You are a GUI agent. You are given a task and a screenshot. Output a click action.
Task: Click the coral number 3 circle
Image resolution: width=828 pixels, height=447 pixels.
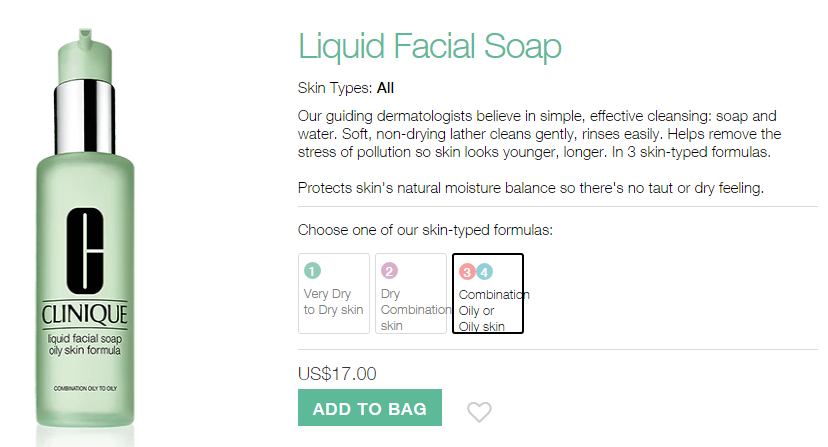pyautogui.click(x=467, y=271)
